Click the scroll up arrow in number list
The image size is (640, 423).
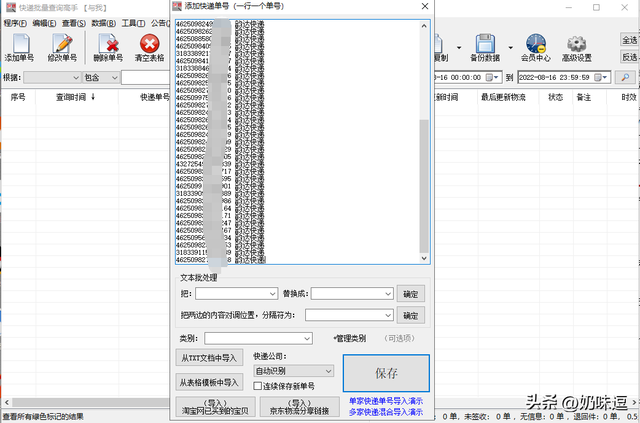(424, 26)
